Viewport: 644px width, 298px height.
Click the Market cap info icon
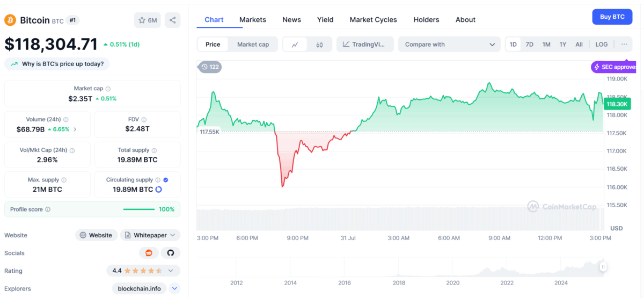click(108, 89)
